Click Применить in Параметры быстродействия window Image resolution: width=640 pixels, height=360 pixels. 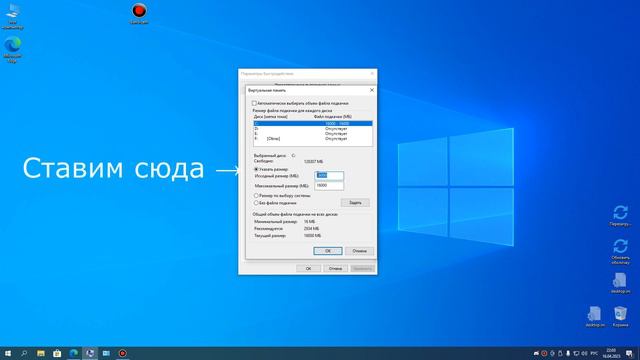point(362,269)
